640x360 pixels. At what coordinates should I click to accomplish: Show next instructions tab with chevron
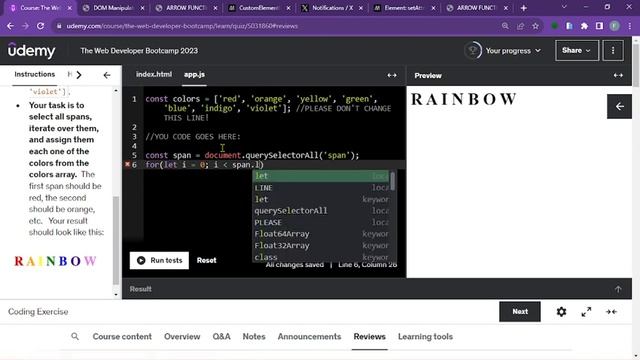[x=79, y=75]
